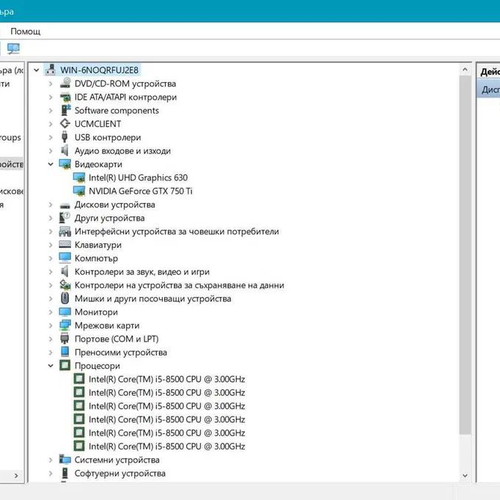The height and width of the screenshot is (500, 500).
Task: Select the Software components item
Action: pos(117,110)
